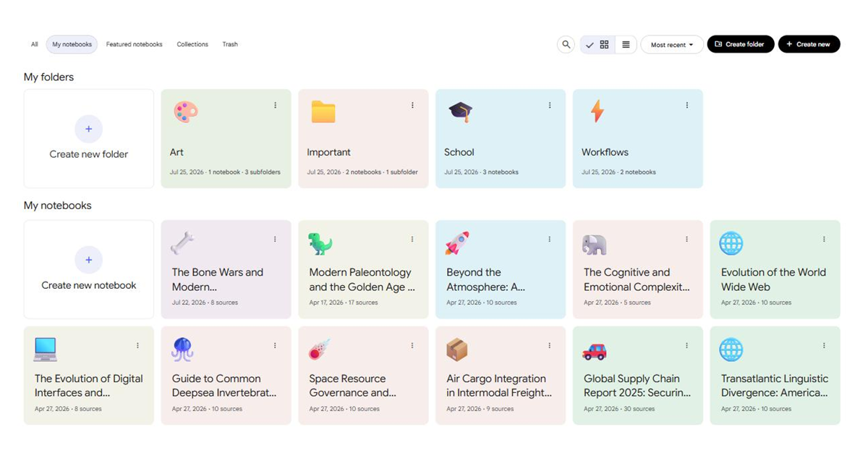Click the globe icon on Transatlantic Linguistic Divergence
868x456 pixels.
[x=731, y=350]
